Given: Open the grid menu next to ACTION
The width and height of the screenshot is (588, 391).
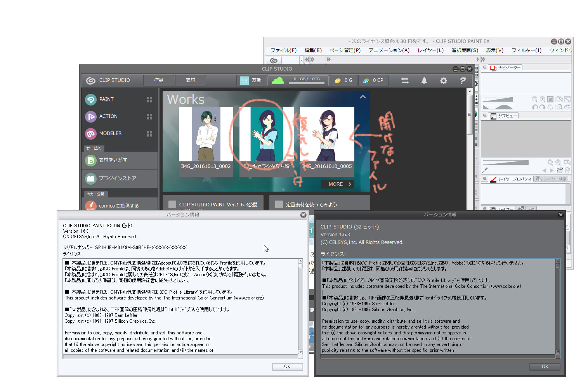Looking at the screenshot, I should pos(149,117).
